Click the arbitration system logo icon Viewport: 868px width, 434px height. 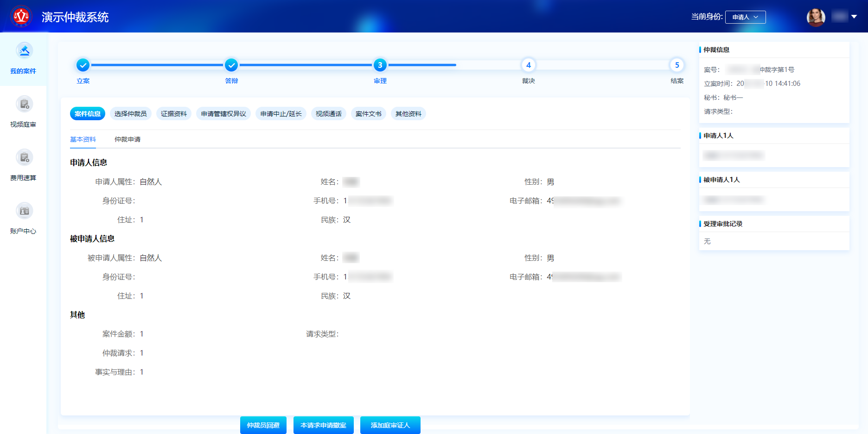pos(21,17)
